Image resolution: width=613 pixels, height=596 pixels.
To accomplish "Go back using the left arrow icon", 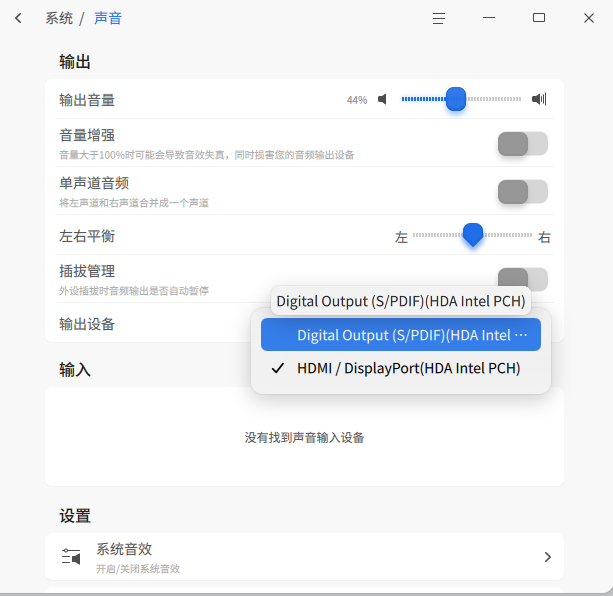I will click(18, 18).
